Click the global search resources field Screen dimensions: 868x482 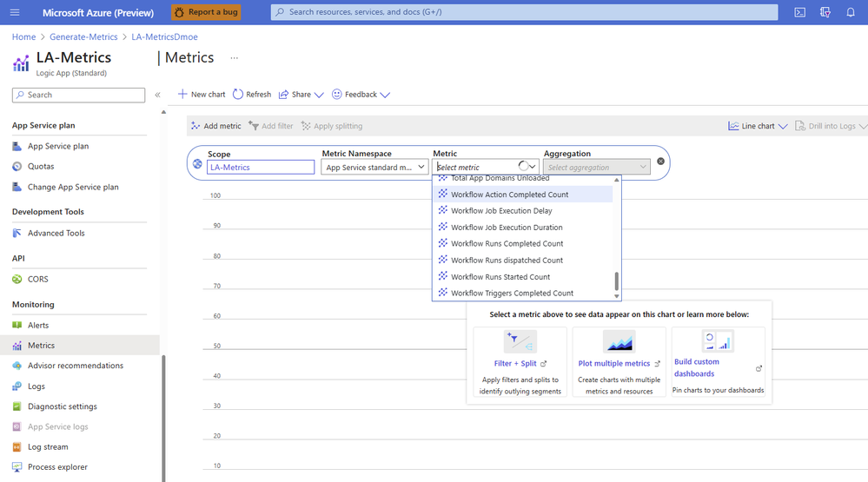(524, 11)
